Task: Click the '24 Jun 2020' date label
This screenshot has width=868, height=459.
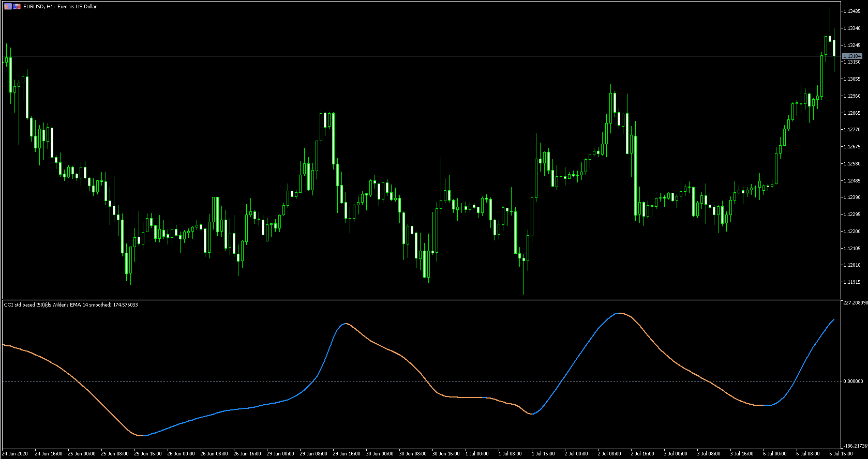Action: click(15, 454)
